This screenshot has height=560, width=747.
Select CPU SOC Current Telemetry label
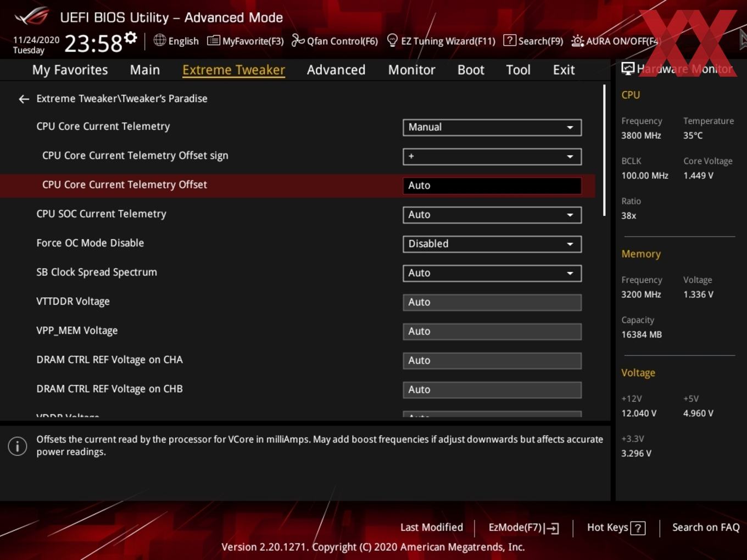[x=101, y=214]
